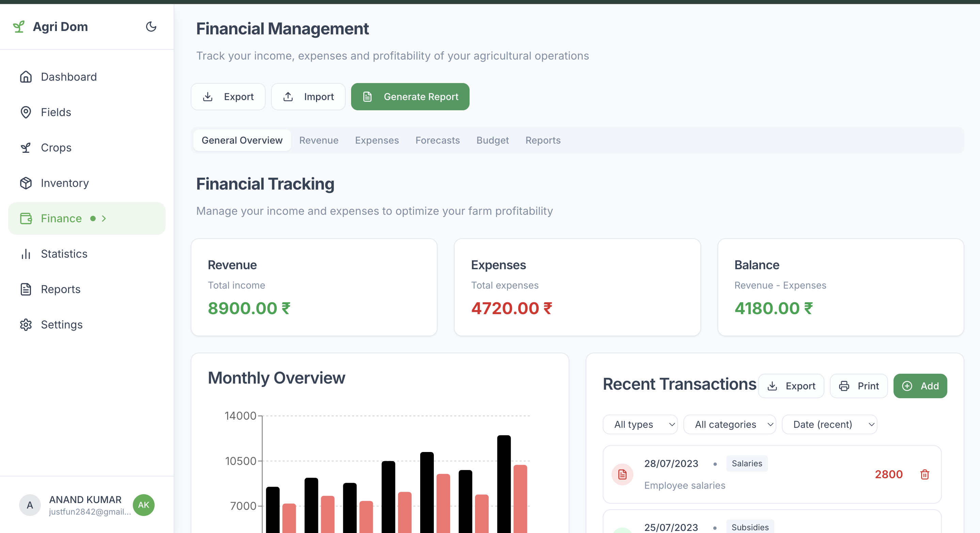Image resolution: width=980 pixels, height=533 pixels.
Task: Open Inventory via its box icon
Action: click(x=26, y=183)
